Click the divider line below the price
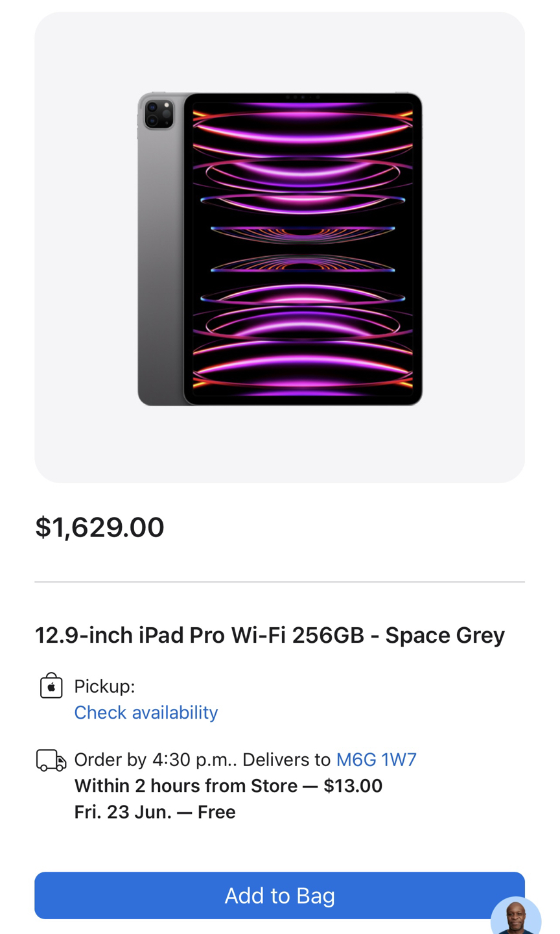The width and height of the screenshot is (560, 934). pyautogui.click(x=279, y=582)
